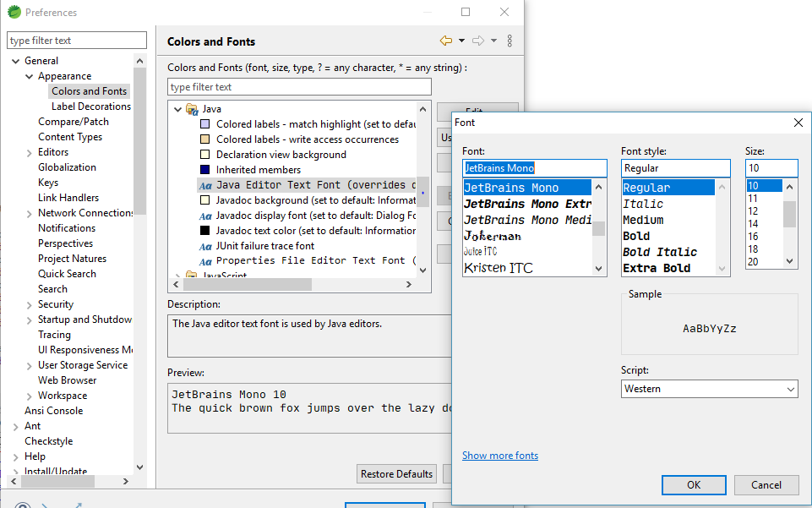
Task: Click the Show more fonts link
Action: pos(499,455)
